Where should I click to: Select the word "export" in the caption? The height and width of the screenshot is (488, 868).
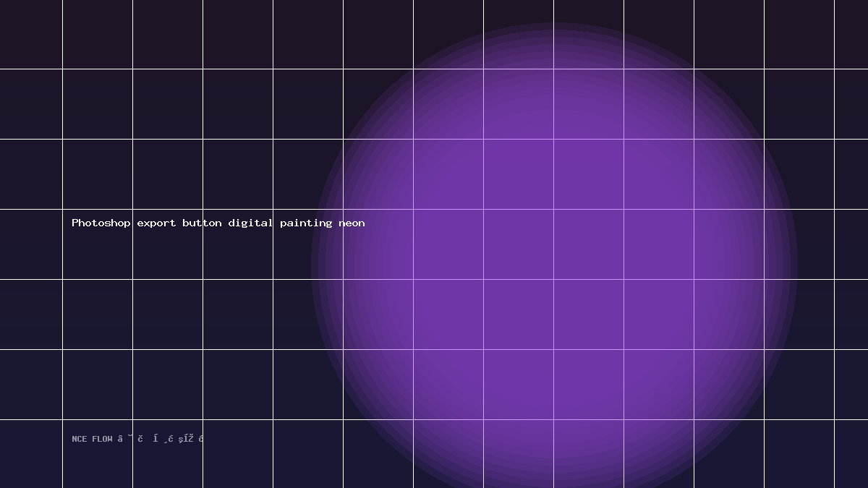click(x=156, y=223)
